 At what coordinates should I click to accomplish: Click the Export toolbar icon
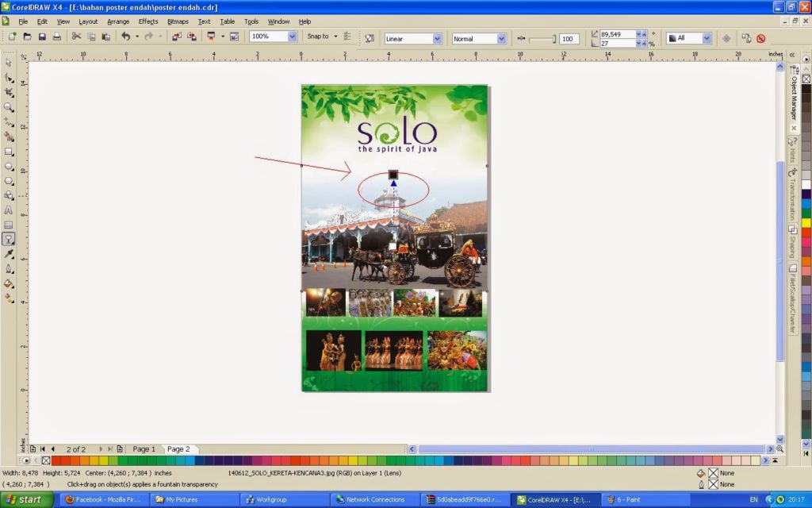(192, 37)
